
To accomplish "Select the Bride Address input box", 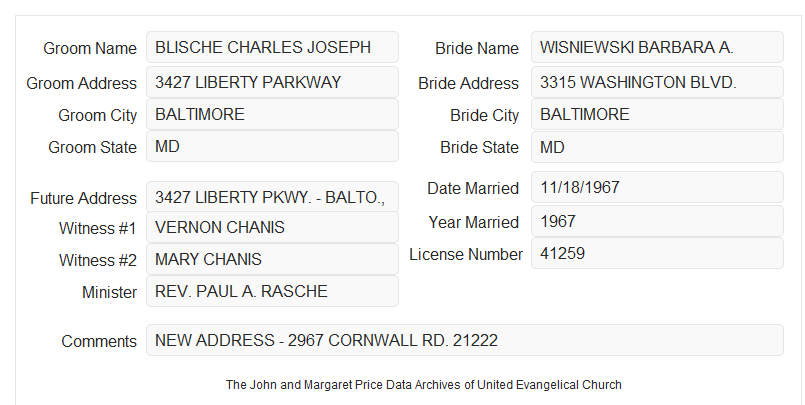I will tap(657, 82).
